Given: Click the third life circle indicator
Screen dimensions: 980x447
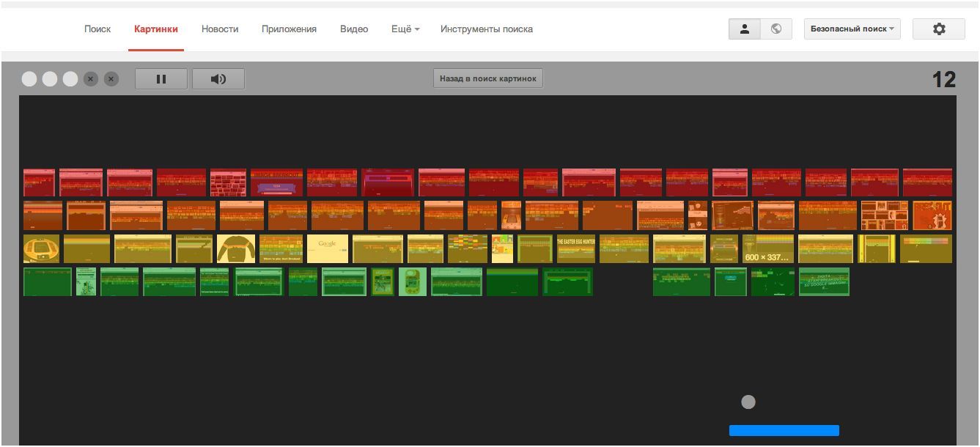Looking at the screenshot, I should 70,78.
